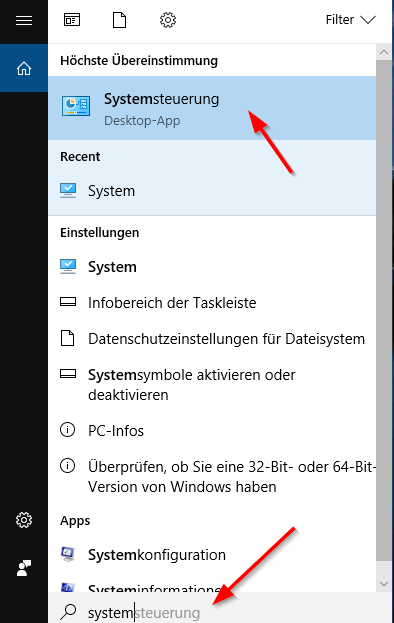The width and height of the screenshot is (394, 623).
Task: Open Systemsymbole aktivieren oder deaktivieren
Action: click(212, 385)
